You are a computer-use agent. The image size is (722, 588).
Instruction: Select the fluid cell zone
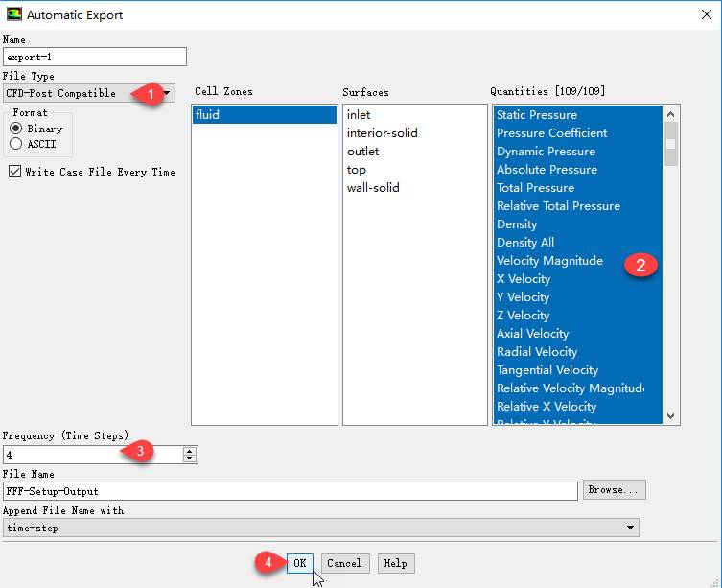click(x=264, y=115)
